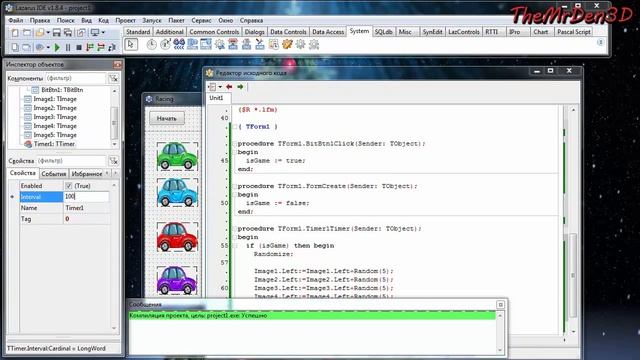This screenshot has width=640, height=360.
Task: Pick the TIdleTimer component icon
Action: click(x=165, y=44)
